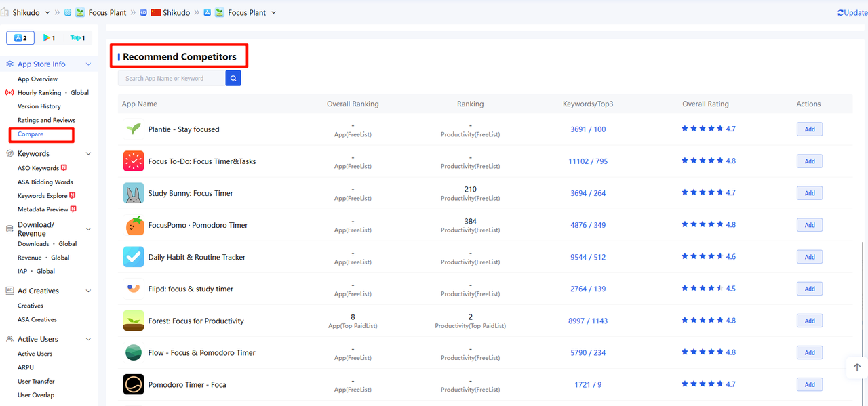Click the Search App Name input field

172,79
